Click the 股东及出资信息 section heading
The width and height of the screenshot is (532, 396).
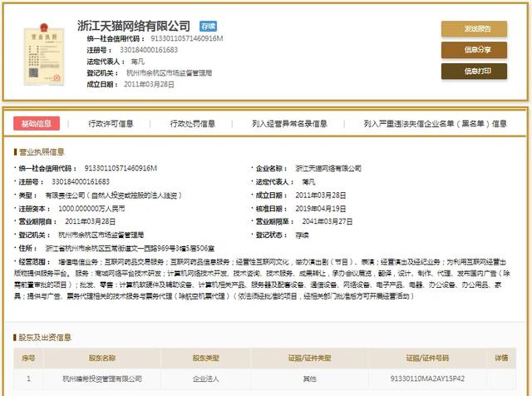(45, 337)
